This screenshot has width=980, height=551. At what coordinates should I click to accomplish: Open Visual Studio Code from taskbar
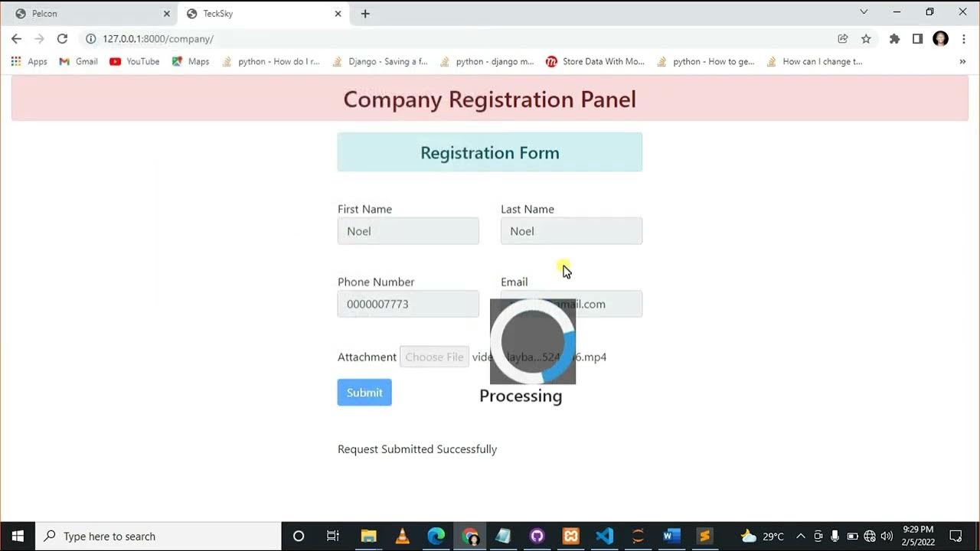604,536
